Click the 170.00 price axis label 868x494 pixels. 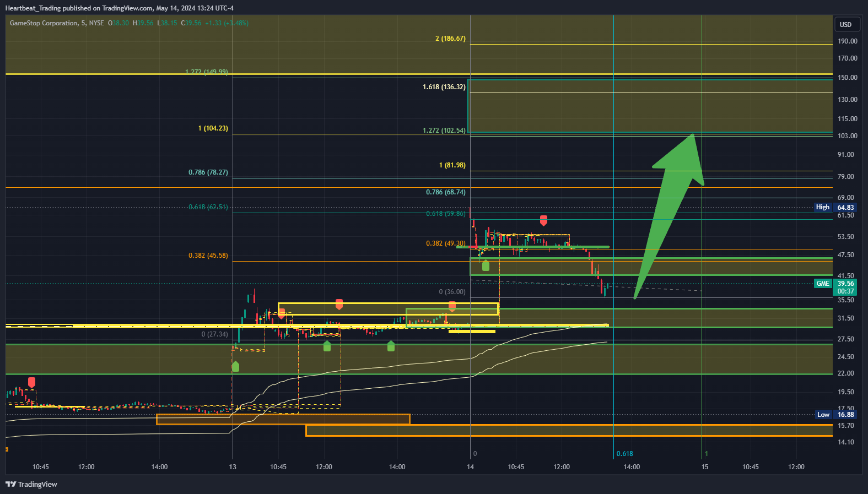847,58
